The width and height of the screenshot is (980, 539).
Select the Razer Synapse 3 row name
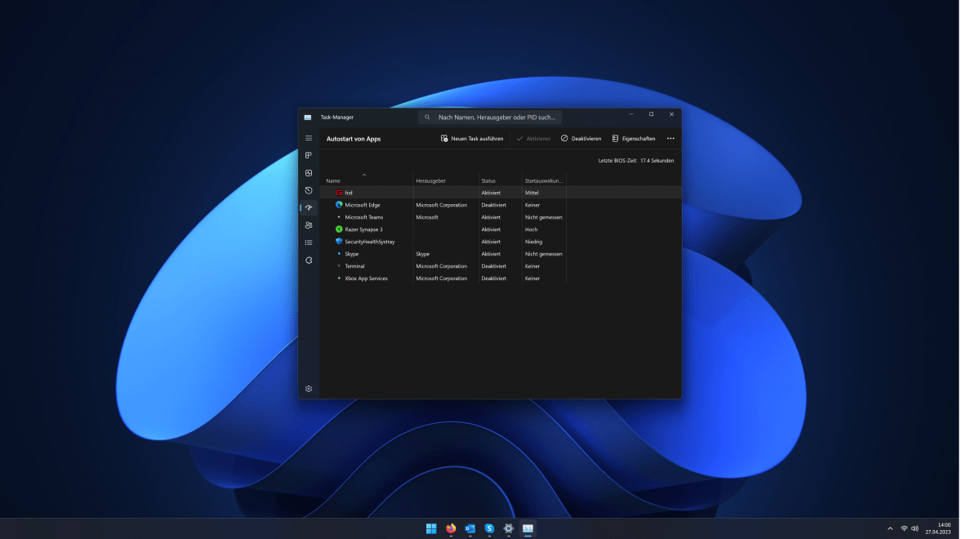coord(363,229)
